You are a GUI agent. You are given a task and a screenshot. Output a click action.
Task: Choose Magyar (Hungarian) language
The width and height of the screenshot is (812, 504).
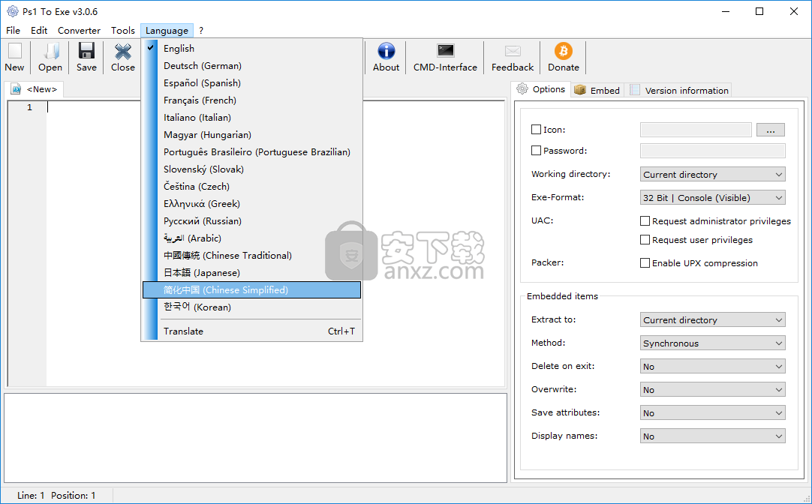click(x=251, y=134)
